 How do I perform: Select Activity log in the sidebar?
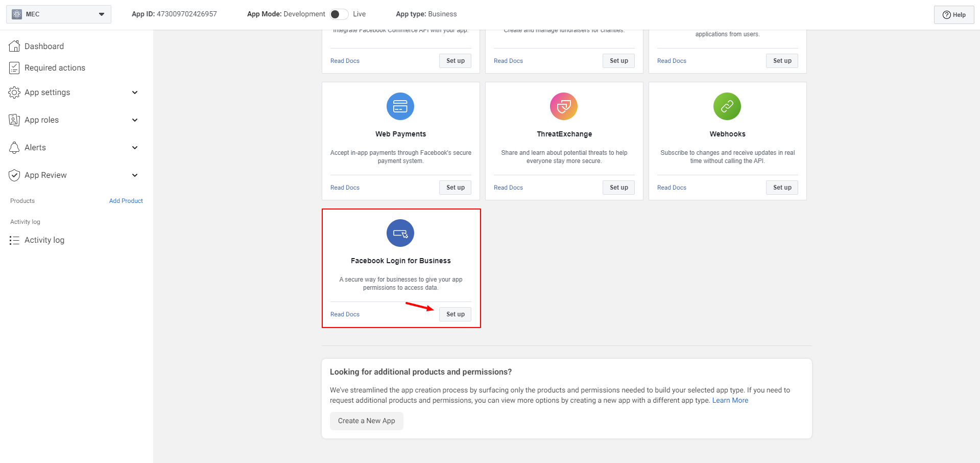click(x=44, y=240)
